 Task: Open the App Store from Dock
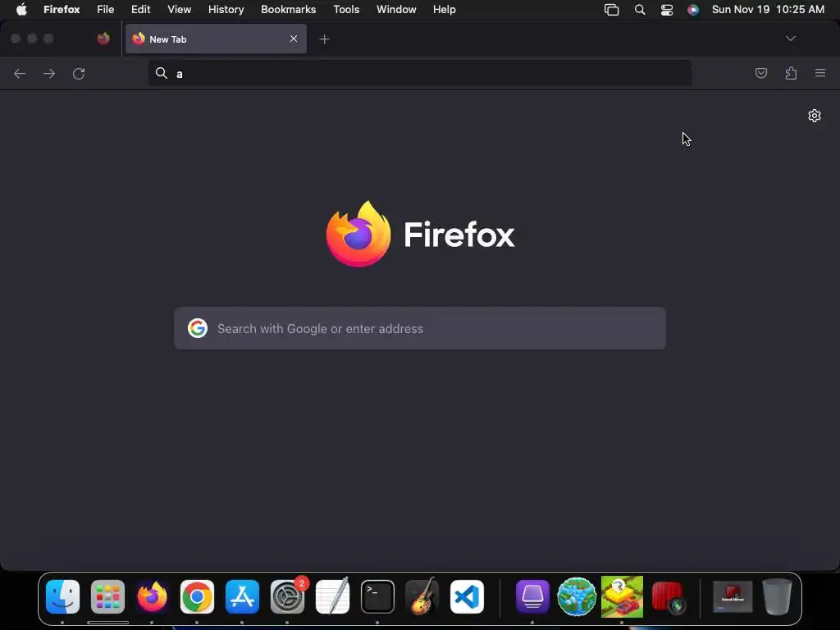tap(242, 597)
